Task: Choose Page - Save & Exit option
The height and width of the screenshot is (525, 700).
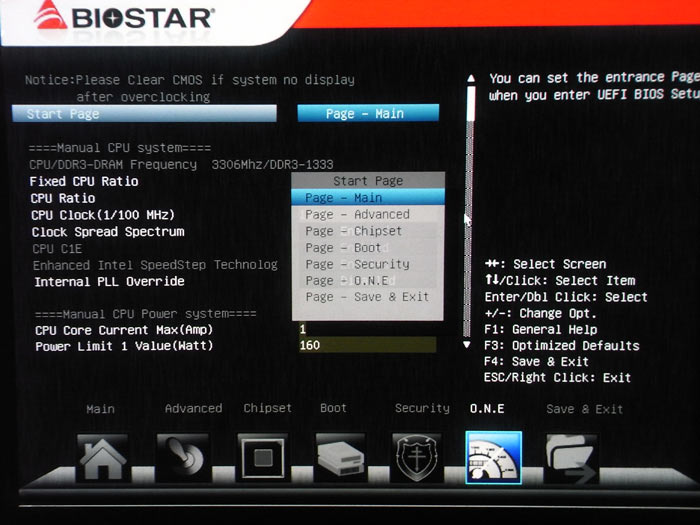Action: point(366,297)
